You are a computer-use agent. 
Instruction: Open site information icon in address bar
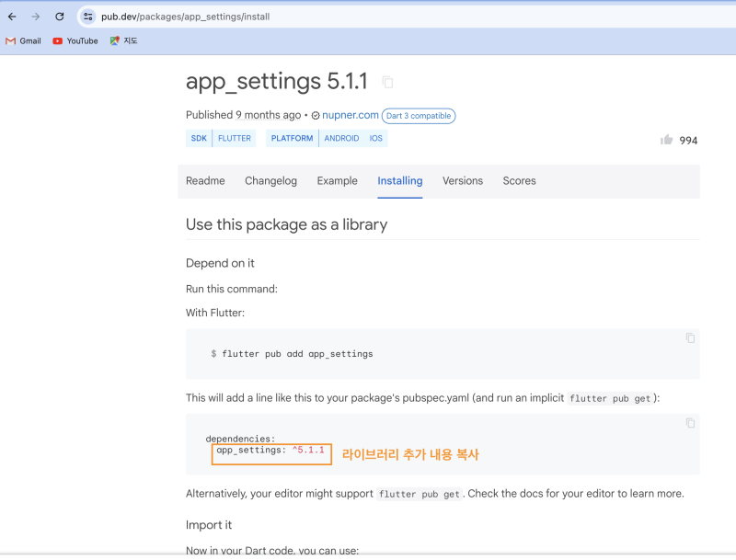87,17
